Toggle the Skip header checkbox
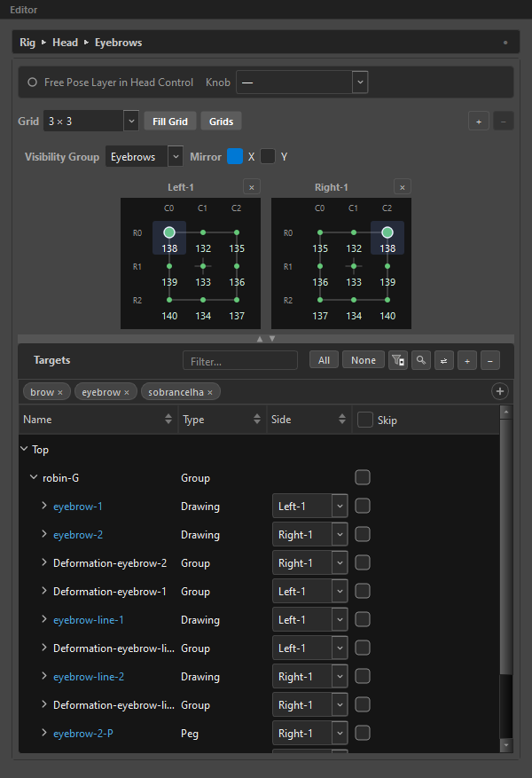Viewport: 532px width, 778px height. point(365,420)
